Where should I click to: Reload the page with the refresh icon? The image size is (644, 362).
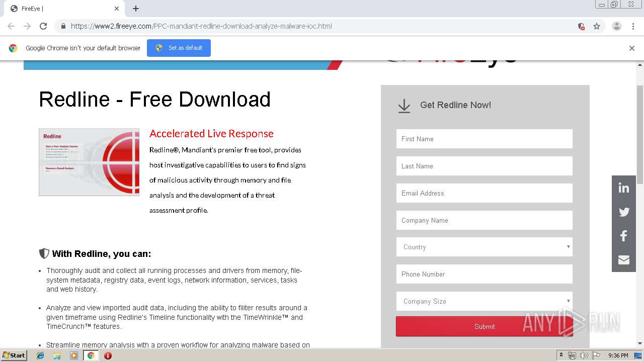pyautogui.click(x=43, y=26)
